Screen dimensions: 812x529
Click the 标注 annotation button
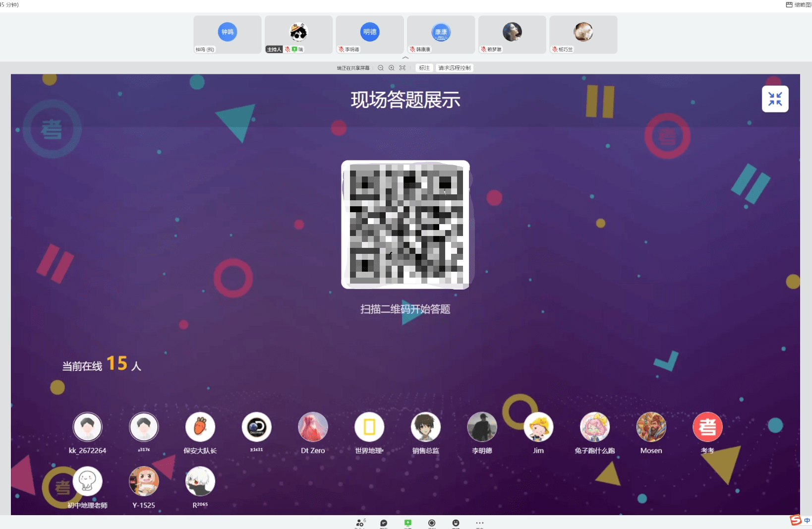pos(424,68)
